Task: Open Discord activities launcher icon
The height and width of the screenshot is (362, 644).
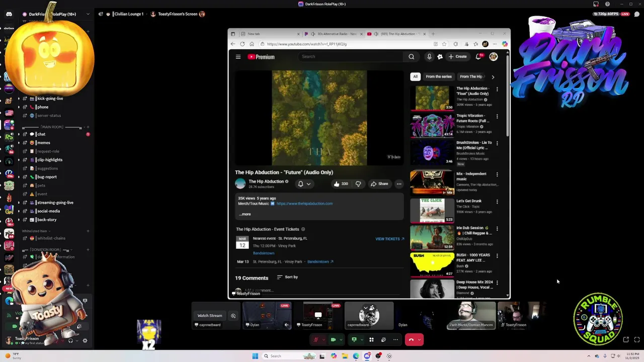Action: (371, 340)
